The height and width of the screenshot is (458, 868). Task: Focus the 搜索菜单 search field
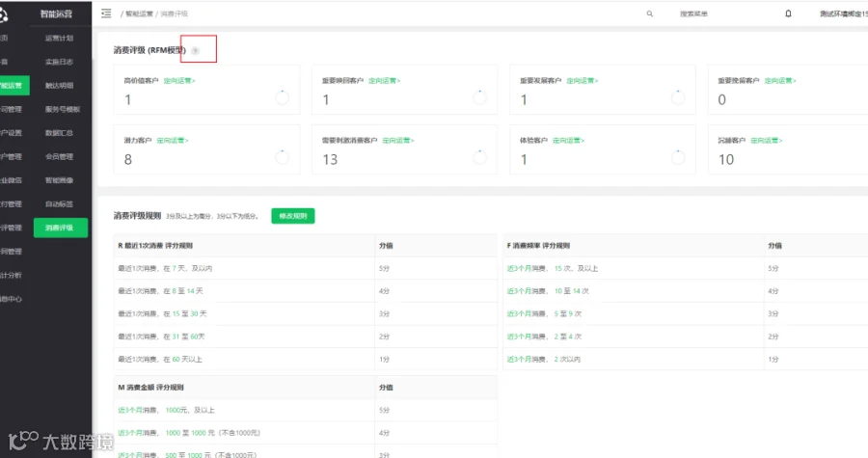coord(694,13)
